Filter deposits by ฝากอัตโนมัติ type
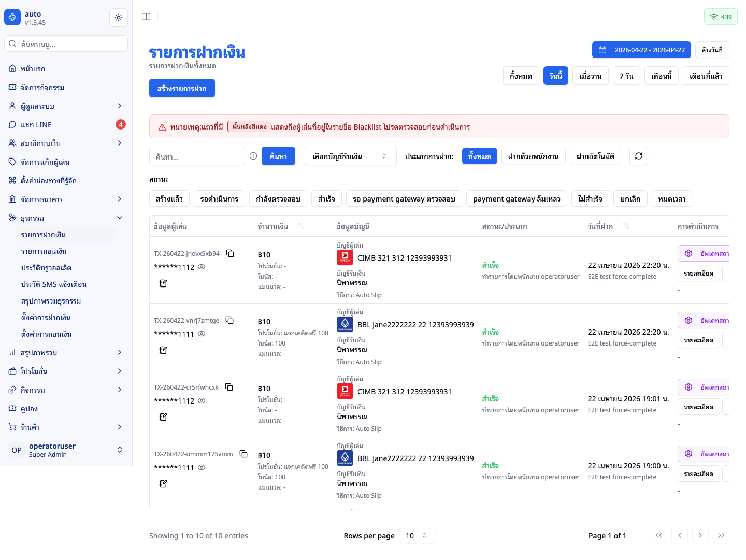 pyautogui.click(x=595, y=156)
